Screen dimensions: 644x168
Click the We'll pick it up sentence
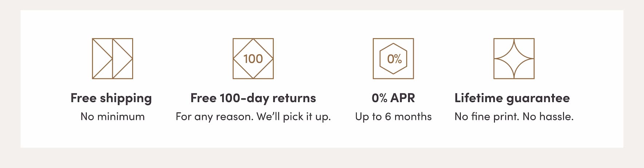(x=294, y=117)
